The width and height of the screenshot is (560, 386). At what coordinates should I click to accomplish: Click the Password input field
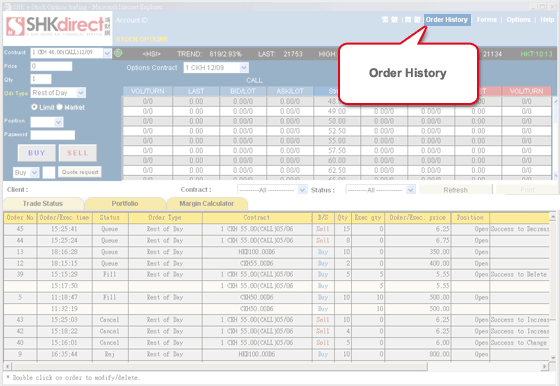point(53,135)
